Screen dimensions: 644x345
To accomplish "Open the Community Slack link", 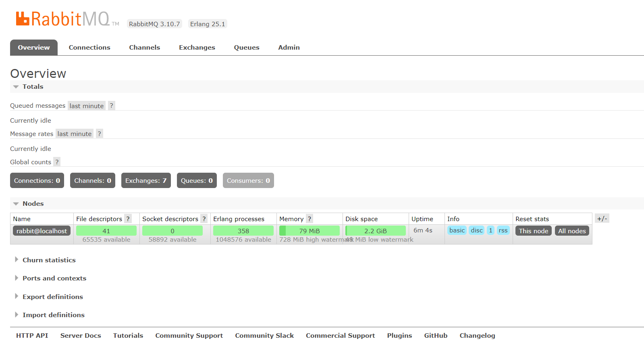I will [264, 335].
